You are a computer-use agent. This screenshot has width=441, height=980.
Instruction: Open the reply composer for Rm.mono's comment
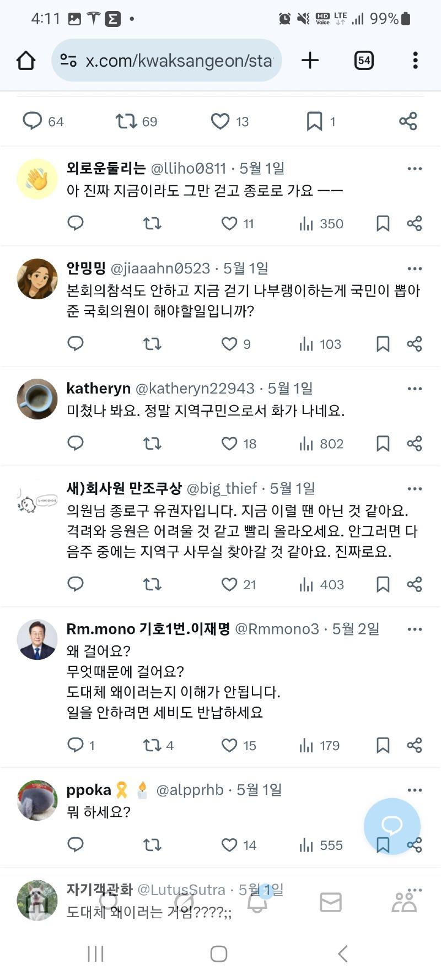click(77, 745)
